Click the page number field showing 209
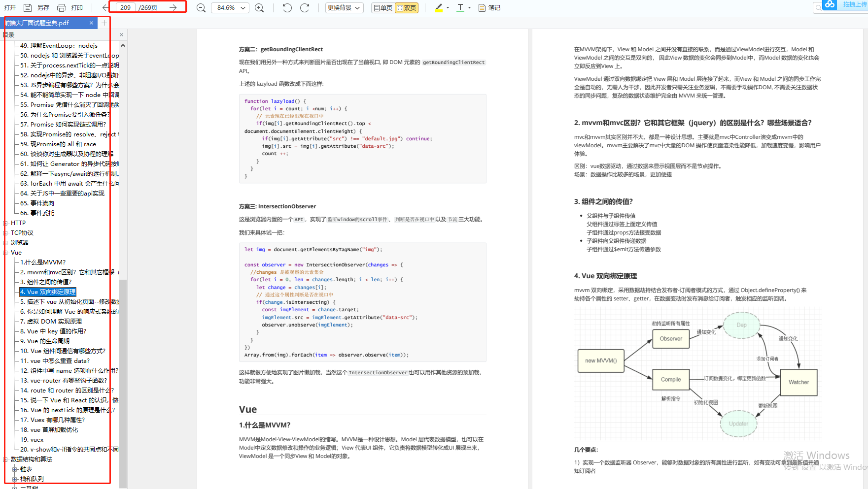This screenshot has height=489, width=868. (x=126, y=8)
